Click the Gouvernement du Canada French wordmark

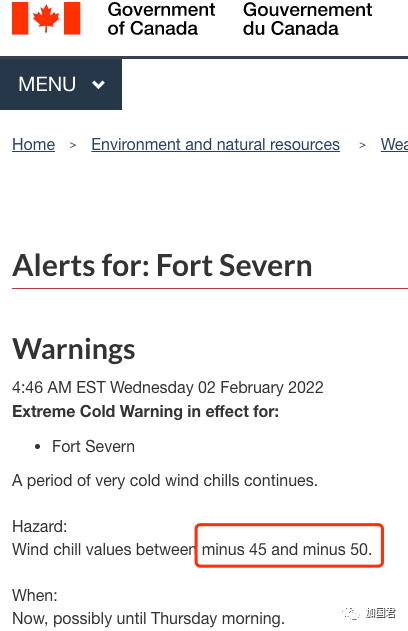click(307, 19)
